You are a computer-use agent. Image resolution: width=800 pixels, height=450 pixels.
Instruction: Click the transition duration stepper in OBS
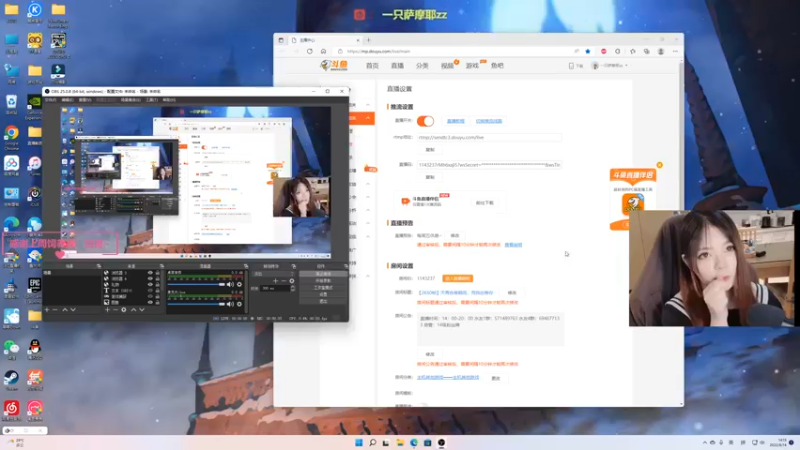coord(293,288)
